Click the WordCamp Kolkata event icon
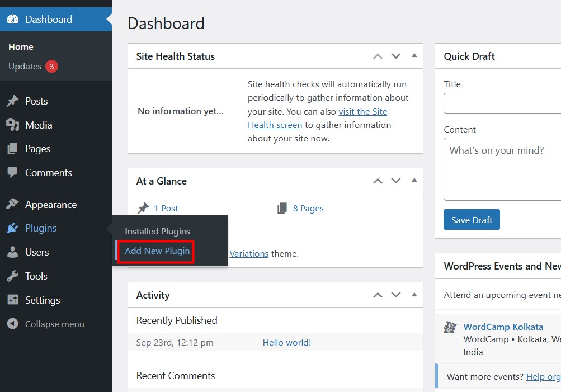Screen dimensions: 561x392 450,327
